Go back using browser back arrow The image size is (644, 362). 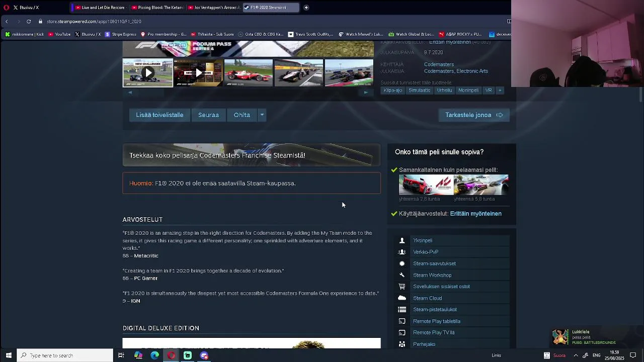tap(7, 22)
